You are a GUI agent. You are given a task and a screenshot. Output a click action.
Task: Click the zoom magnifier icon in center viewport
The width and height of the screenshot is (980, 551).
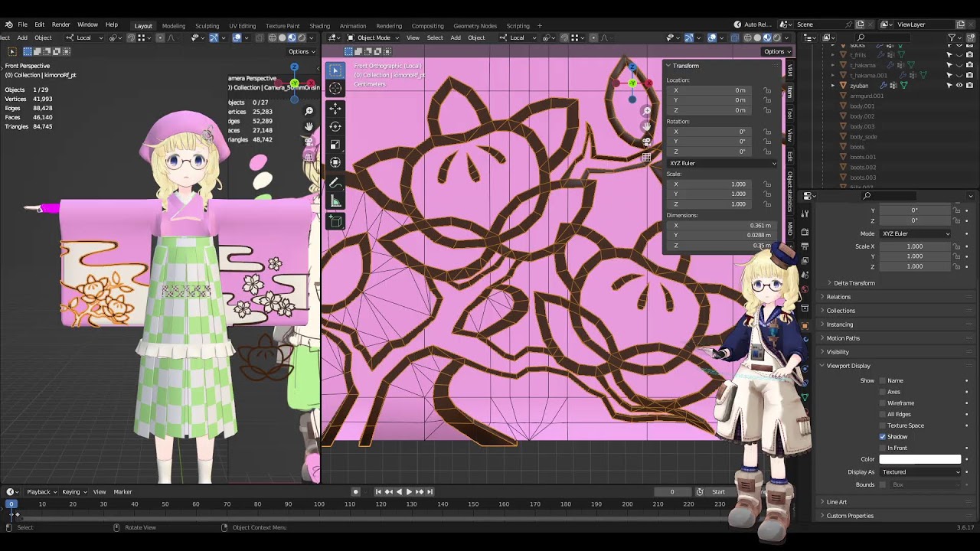coord(647,111)
